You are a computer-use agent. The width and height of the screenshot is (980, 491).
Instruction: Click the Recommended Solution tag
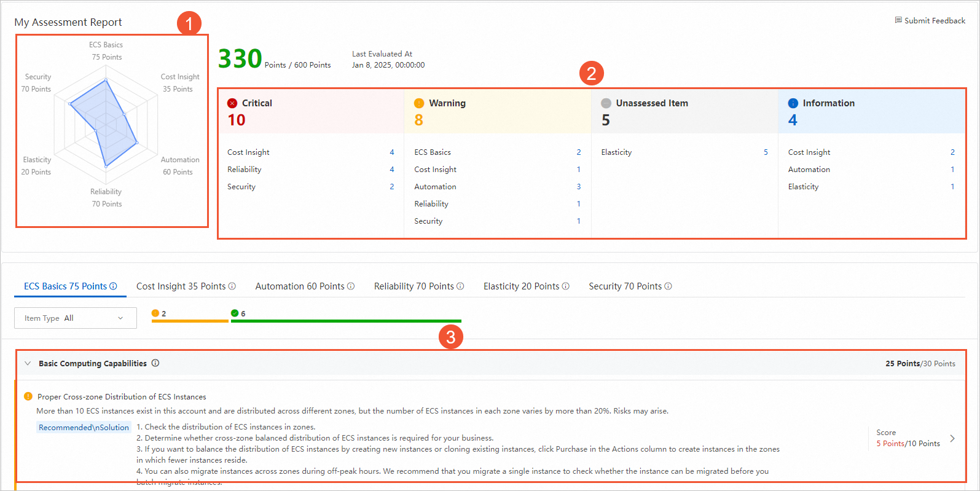click(x=84, y=428)
